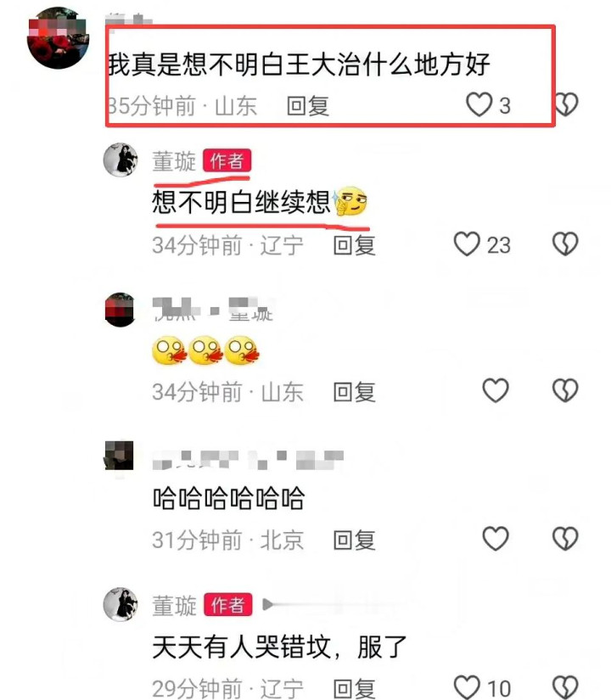611x700 pixels.
Task: Dislike the 天天有人哭错坟 comment
Action: tap(565, 686)
